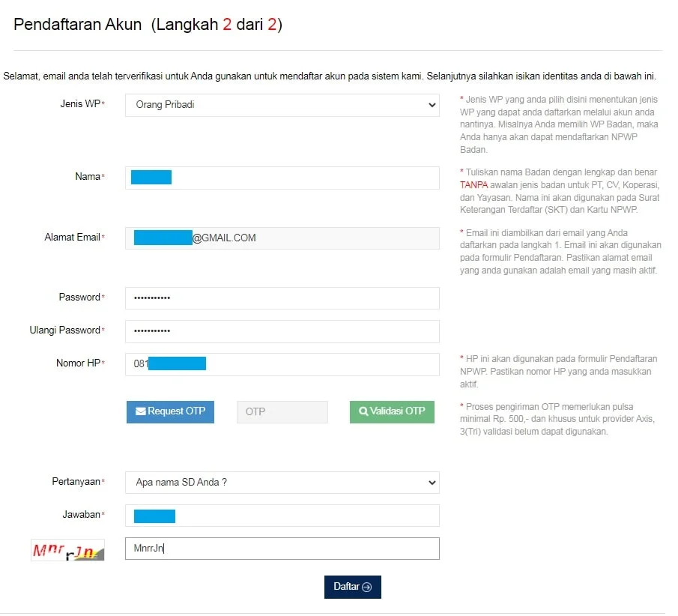Click the chevron of Apa nama SD Anda select

click(x=432, y=483)
